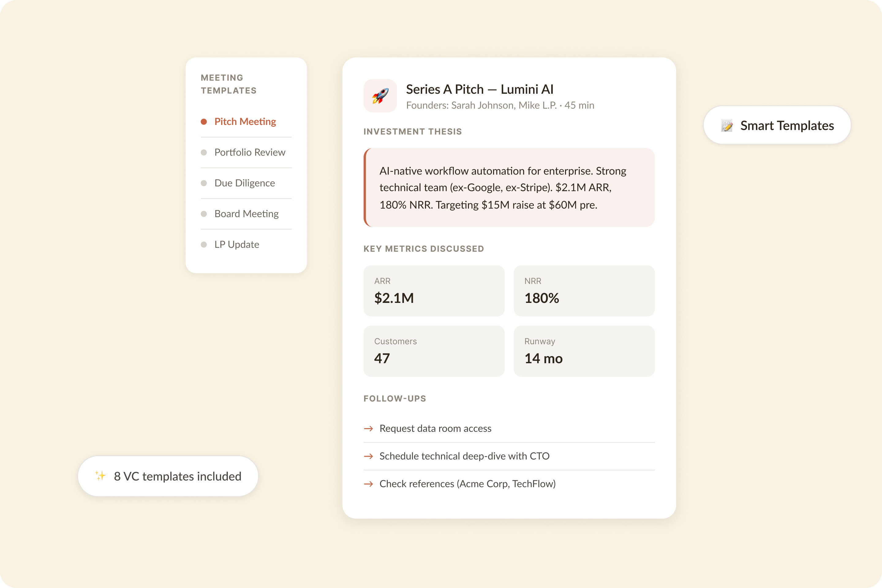Select the LP Update template
This screenshot has height=588, width=882.
tap(237, 244)
